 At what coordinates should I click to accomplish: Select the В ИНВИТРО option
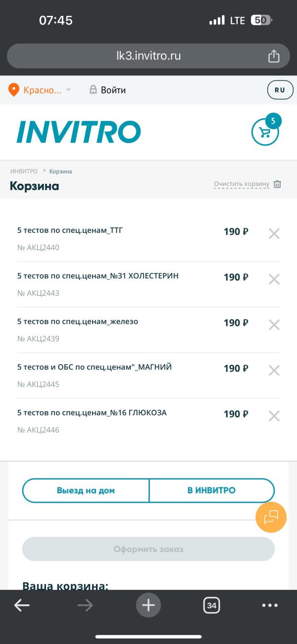pyautogui.click(x=212, y=491)
